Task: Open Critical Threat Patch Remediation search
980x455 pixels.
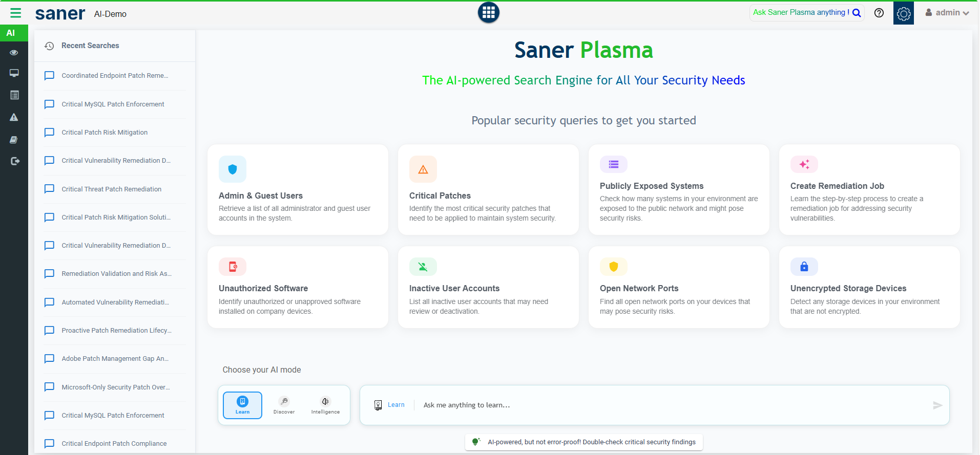Action: tap(115, 189)
